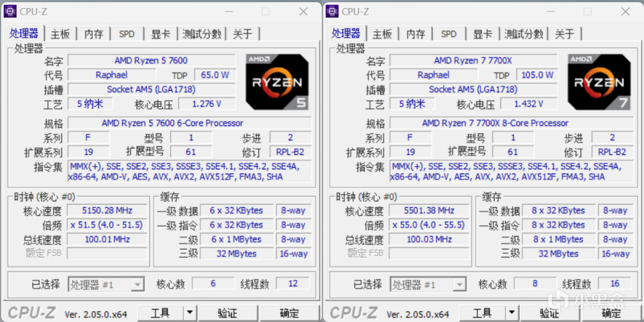Close the left CPU-Z window
This screenshot has width=644, height=322.
303,11
